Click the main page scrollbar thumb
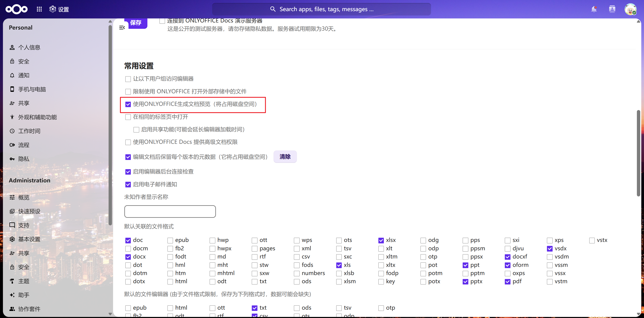Viewport: 644px width, 318px height. 638,153
